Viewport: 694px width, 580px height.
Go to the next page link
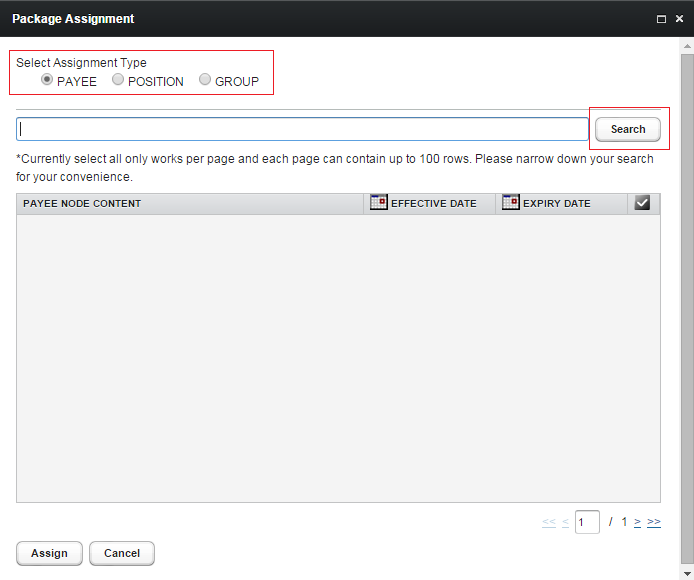pos(637,522)
